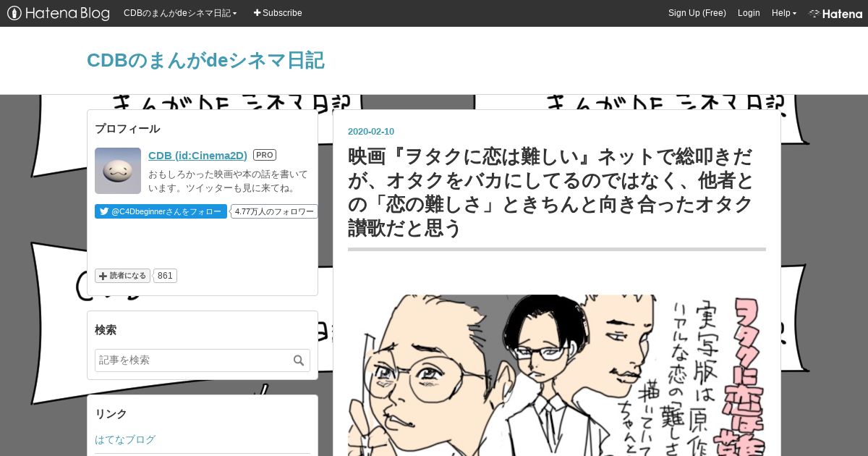Open CDB (id:Cinema2D) profile link

pos(197,155)
